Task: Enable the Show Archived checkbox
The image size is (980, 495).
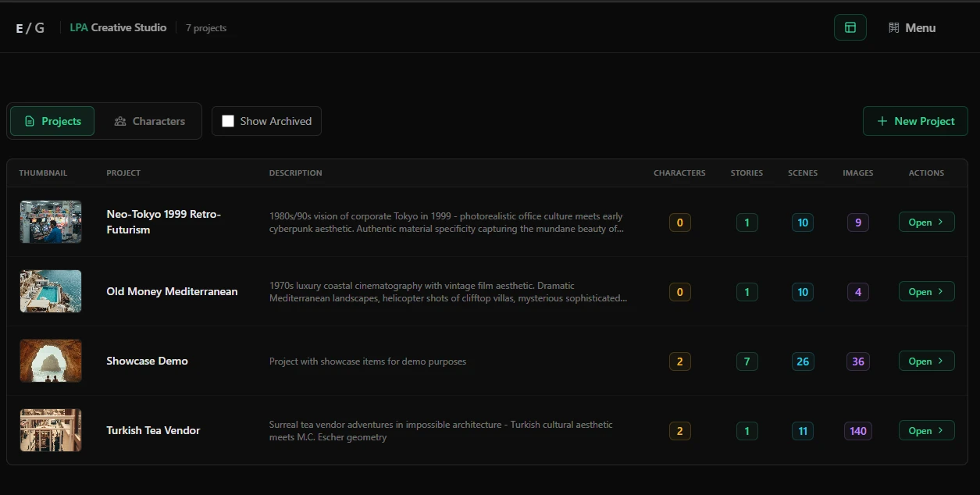Action: 228,121
